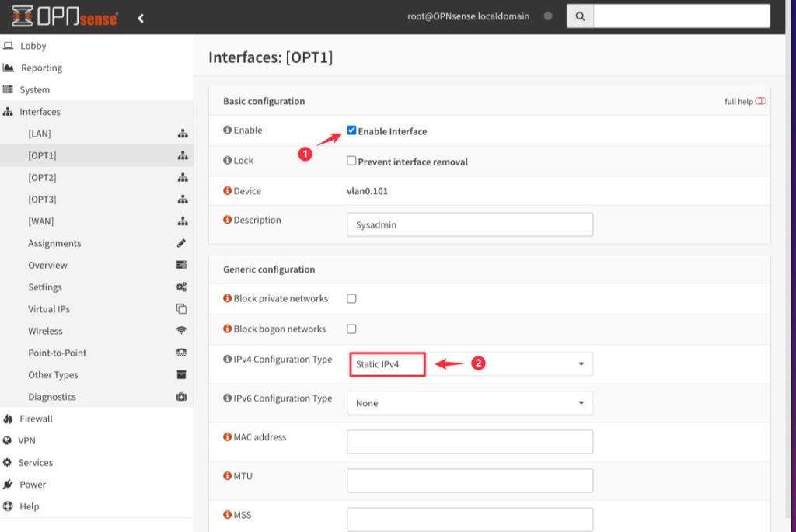The image size is (796, 532).
Task: Click the pencil icon beside Assignments
Action: click(181, 243)
